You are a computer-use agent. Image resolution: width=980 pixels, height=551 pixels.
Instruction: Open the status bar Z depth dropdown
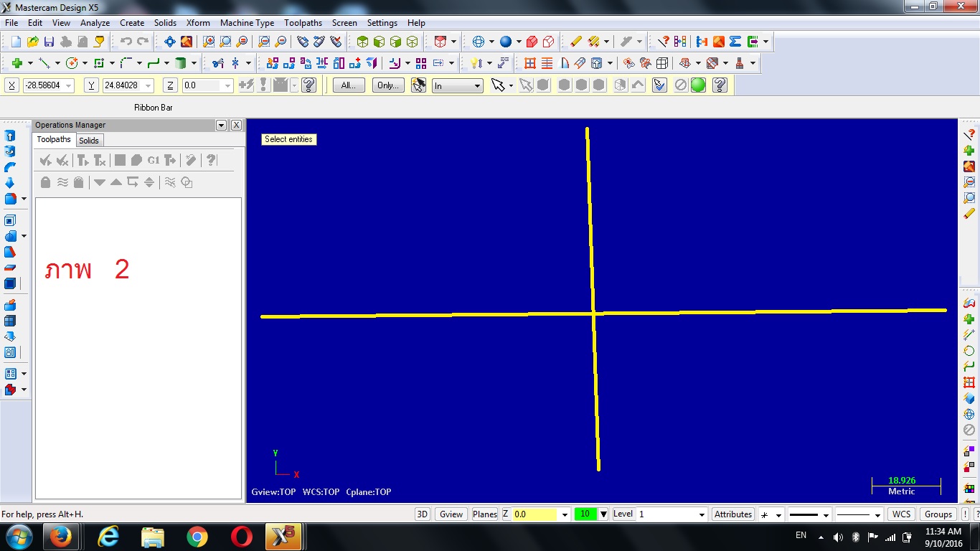tap(565, 515)
